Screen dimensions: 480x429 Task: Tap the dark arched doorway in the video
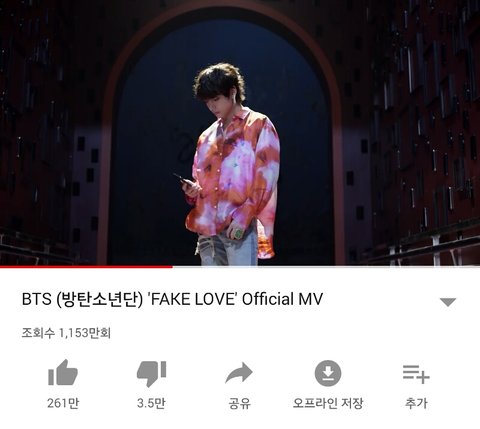pos(220,140)
